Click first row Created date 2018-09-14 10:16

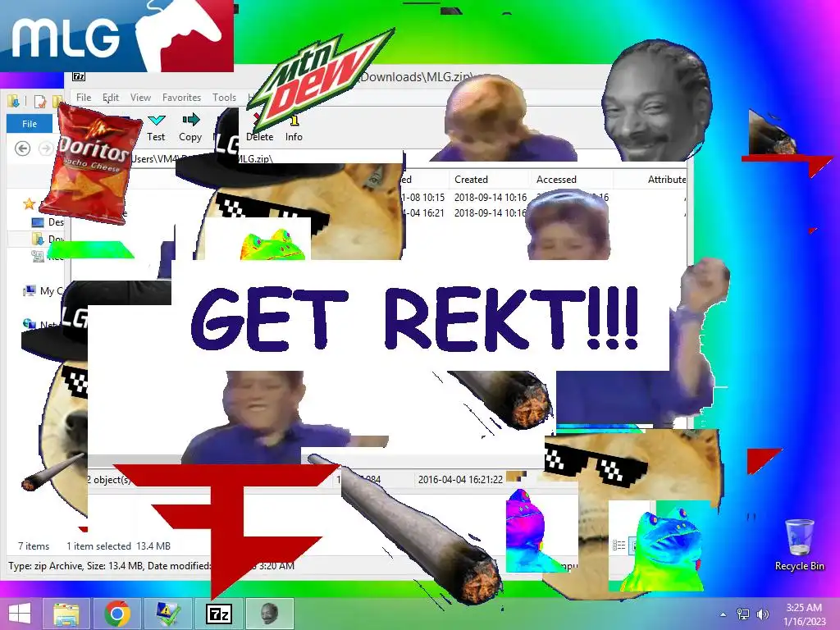tap(491, 197)
